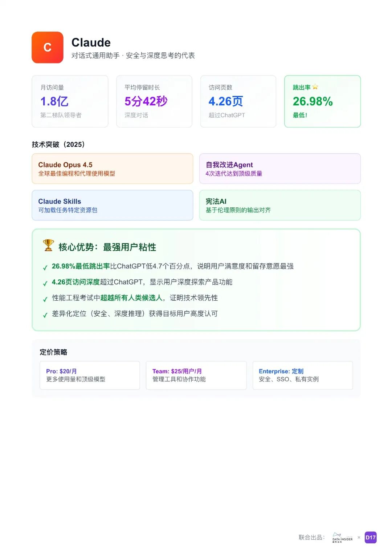392x555 pixels.
Task: Click the 跳出率 26.98% stat card
Action: [x=323, y=101]
